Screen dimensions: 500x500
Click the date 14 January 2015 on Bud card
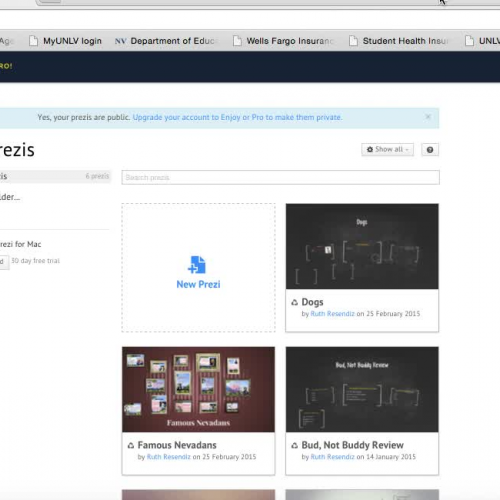391,457
